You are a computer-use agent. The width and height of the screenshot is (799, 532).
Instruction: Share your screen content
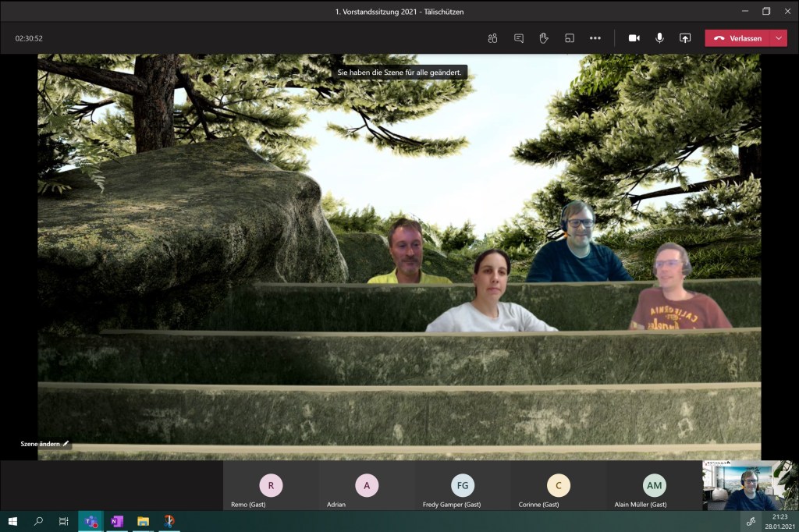point(685,38)
